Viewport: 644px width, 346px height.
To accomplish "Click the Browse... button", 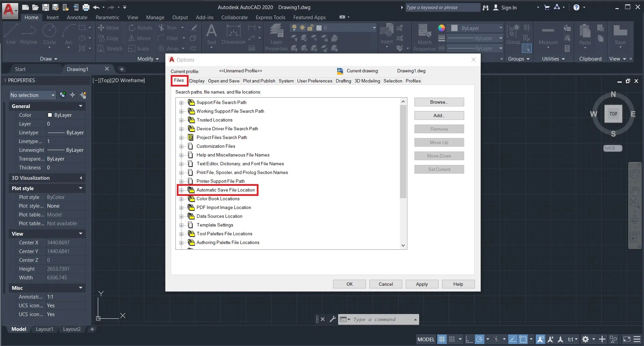I will click(x=439, y=102).
